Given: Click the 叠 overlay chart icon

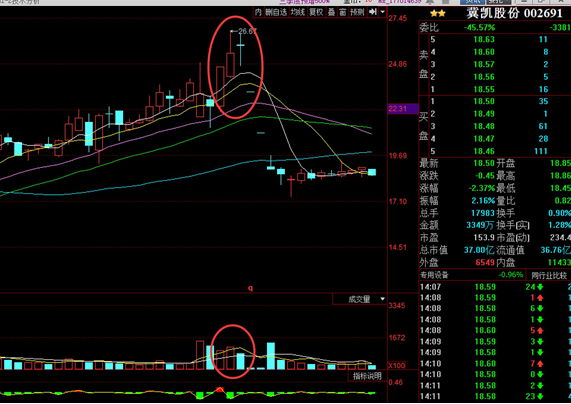Looking at the screenshot, I should [x=331, y=12].
